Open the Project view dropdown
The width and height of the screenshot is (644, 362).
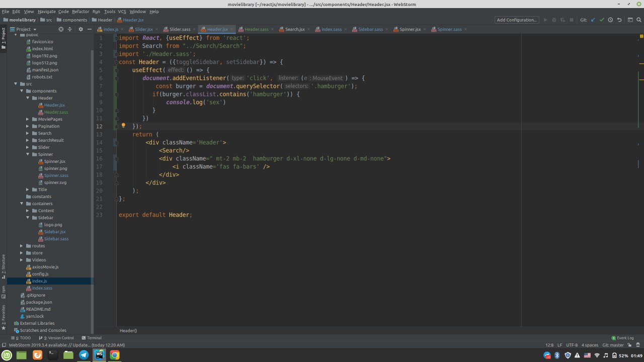pyautogui.click(x=24, y=29)
